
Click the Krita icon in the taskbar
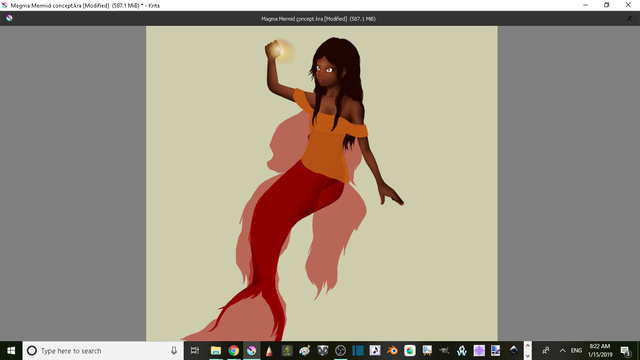(251, 351)
